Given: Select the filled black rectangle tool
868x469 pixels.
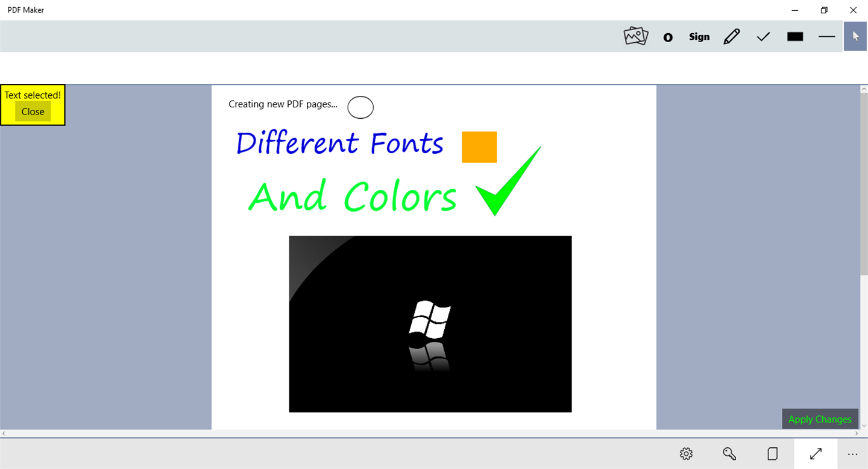Looking at the screenshot, I should pyautogui.click(x=795, y=37).
